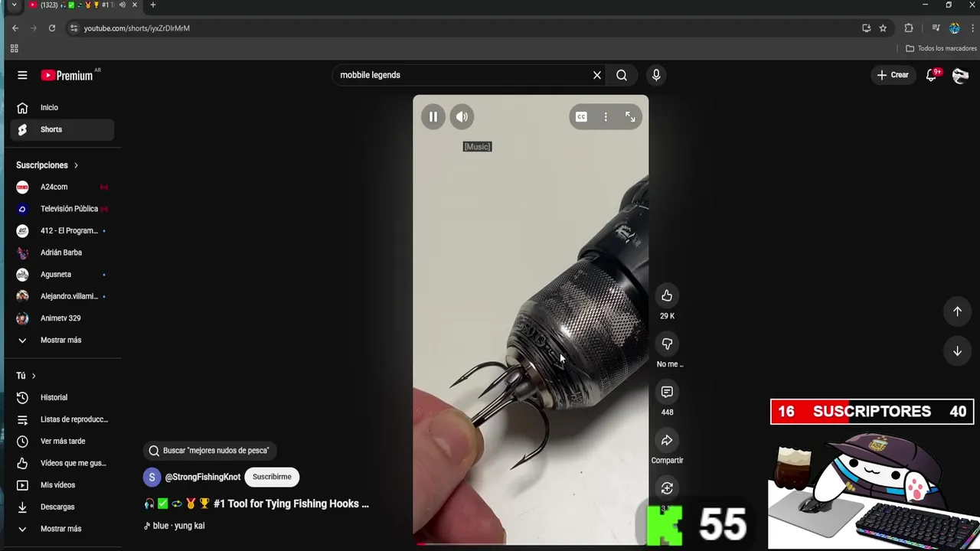
Task: Click the address bar URL
Action: 137,28
